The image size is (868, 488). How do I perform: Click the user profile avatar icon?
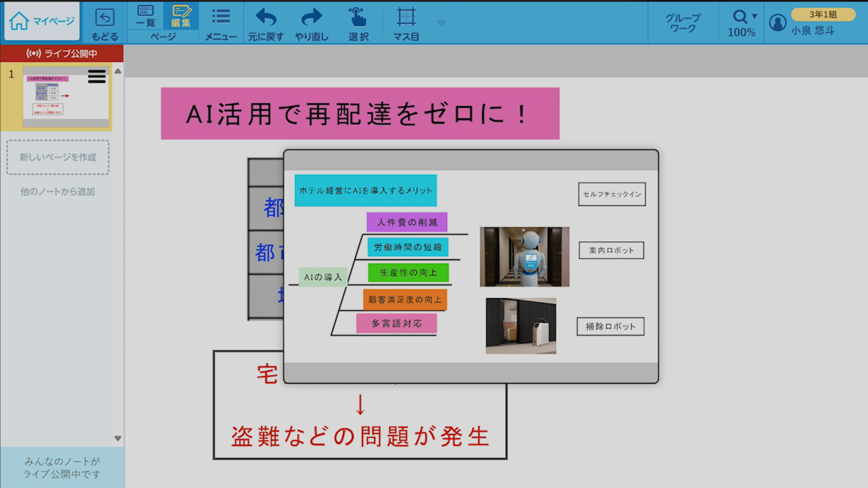[x=778, y=23]
